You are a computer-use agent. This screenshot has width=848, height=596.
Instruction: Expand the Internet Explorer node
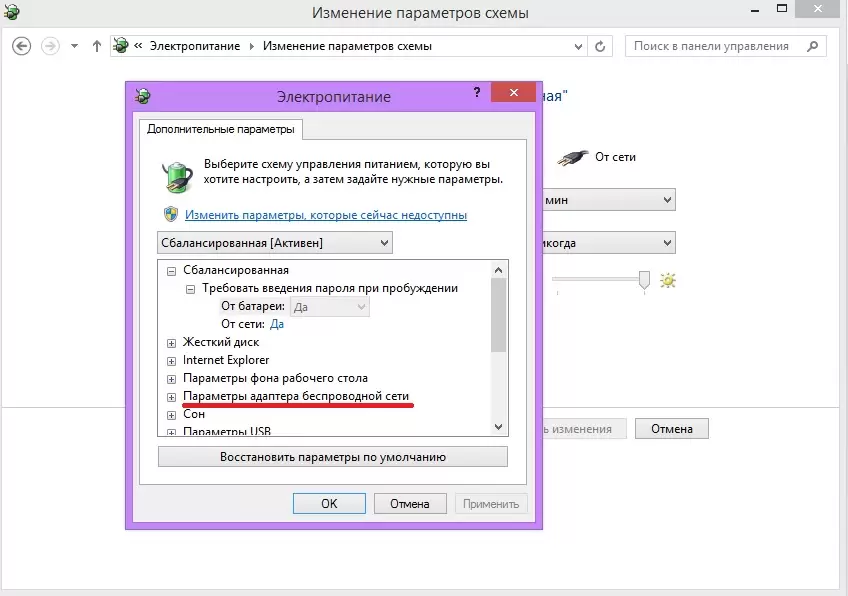pyautogui.click(x=171, y=360)
